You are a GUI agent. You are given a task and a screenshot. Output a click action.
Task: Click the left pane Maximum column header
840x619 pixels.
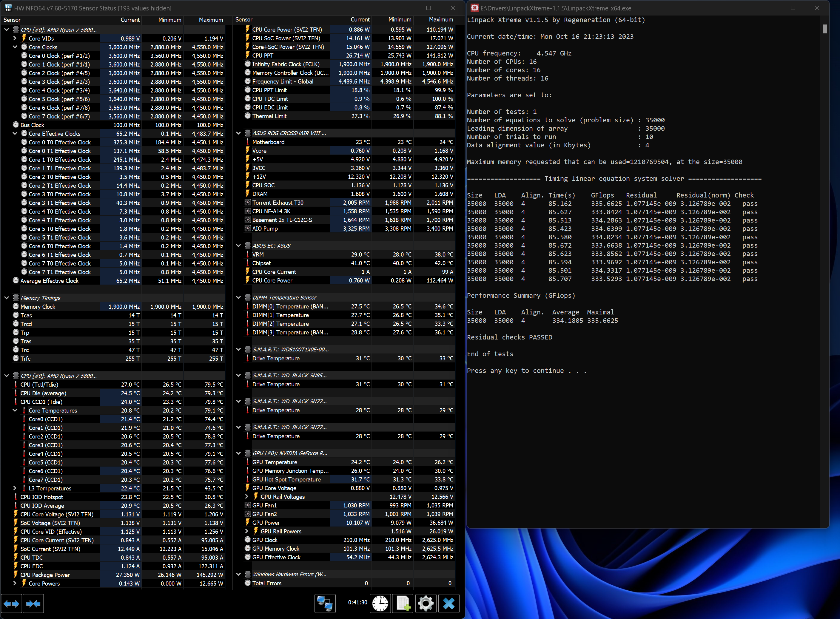tap(204, 20)
